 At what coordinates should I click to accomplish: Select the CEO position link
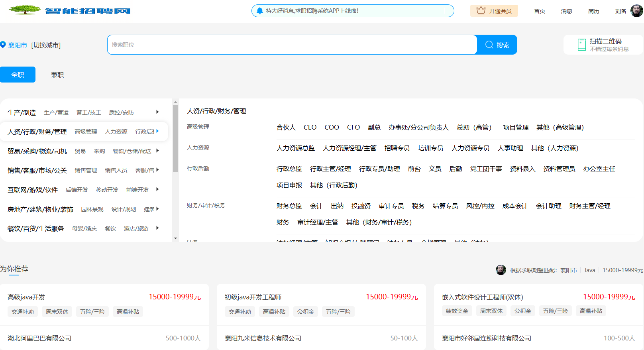point(310,127)
